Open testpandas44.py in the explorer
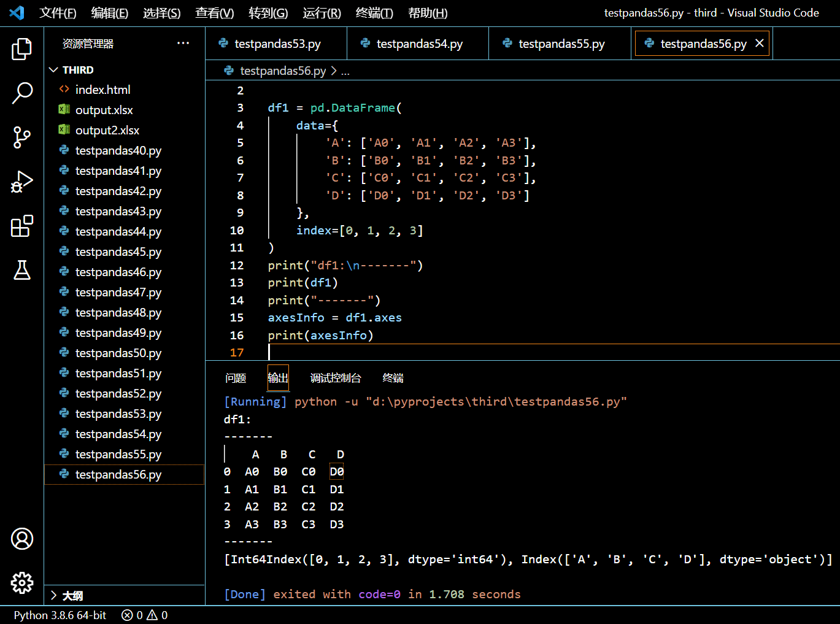 [x=125, y=231]
